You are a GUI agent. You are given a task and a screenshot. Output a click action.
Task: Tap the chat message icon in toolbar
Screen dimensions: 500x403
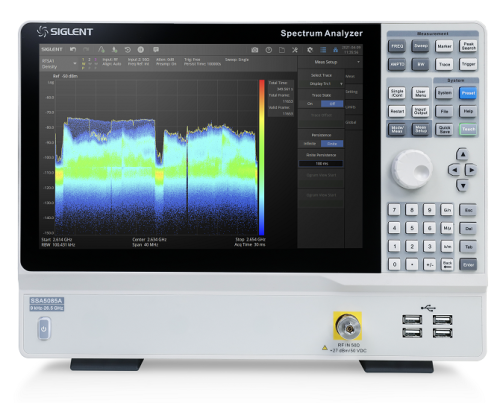pyautogui.click(x=156, y=50)
